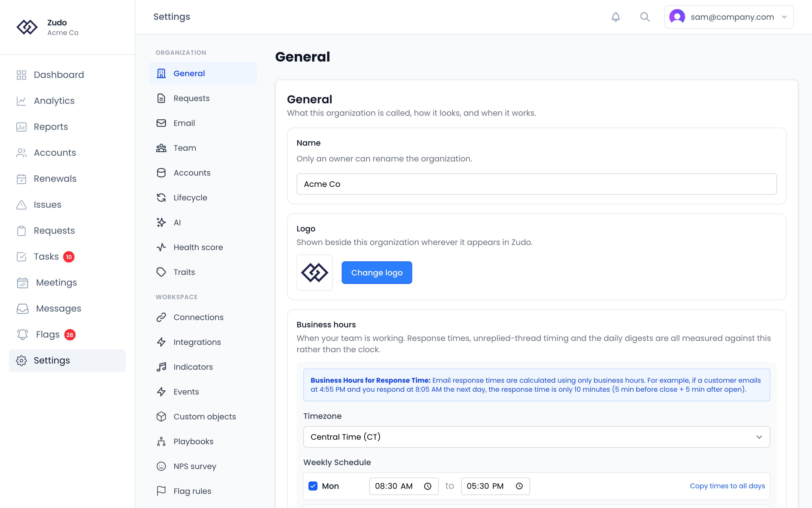Click the Lifecycle refresh icon
This screenshot has height=508, width=812.
pyautogui.click(x=161, y=198)
